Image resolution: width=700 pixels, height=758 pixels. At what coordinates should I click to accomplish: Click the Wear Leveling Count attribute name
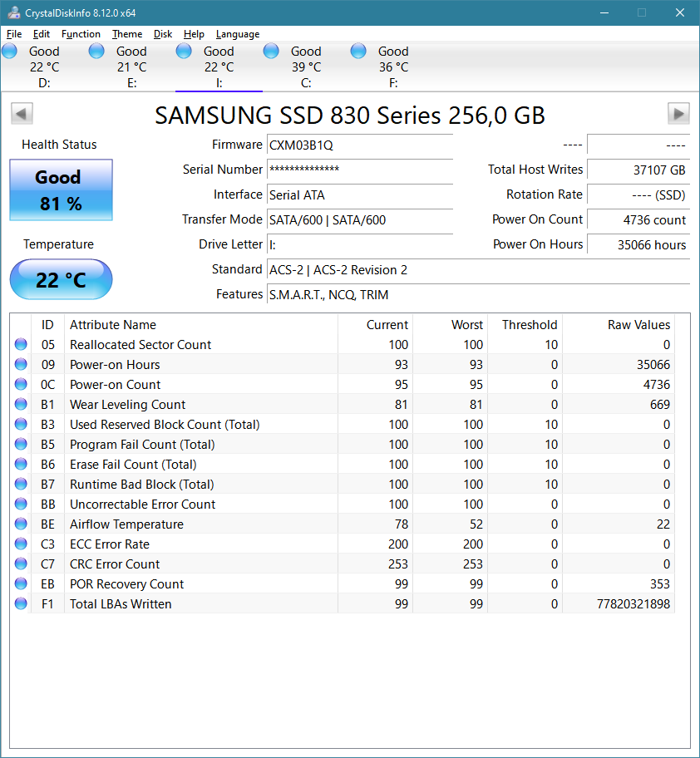point(128,404)
